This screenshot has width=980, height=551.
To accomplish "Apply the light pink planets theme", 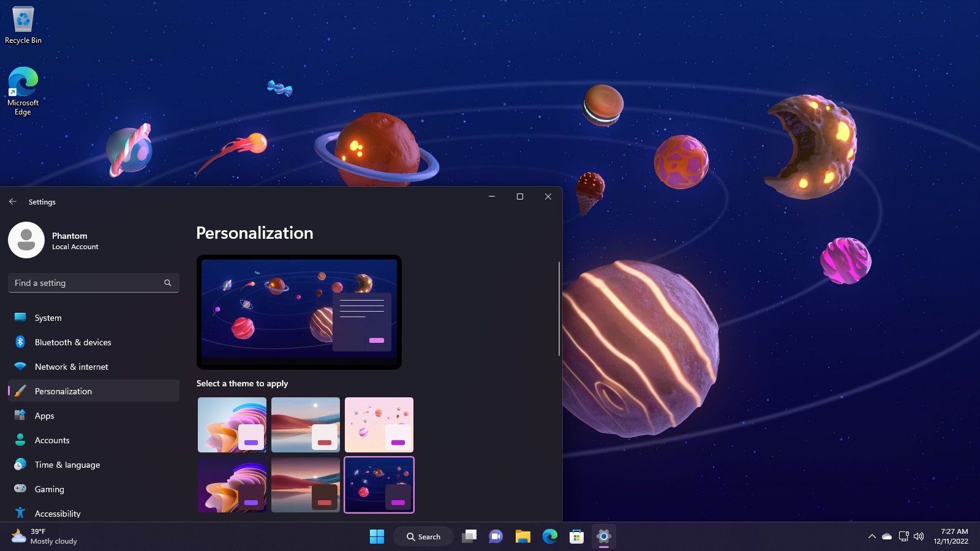I will tap(379, 425).
